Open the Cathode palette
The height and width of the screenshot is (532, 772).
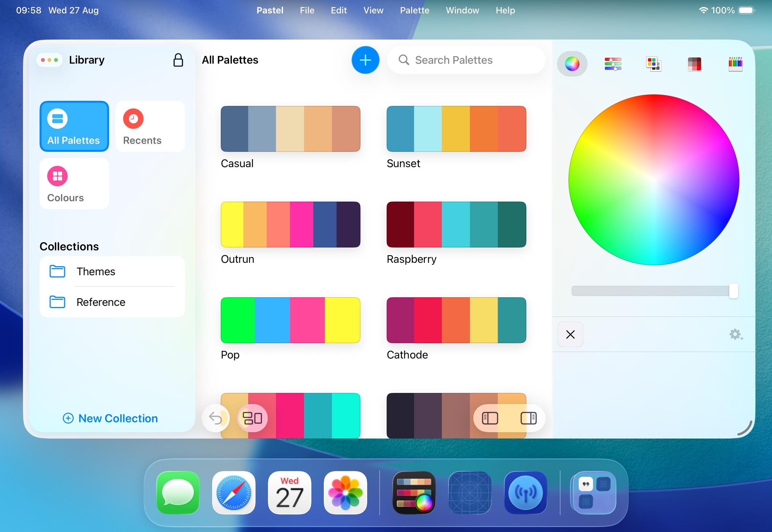pos(456,320)
